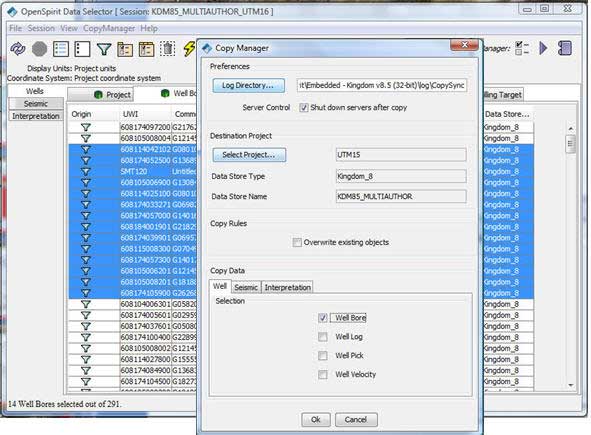
Task: Click the log directory path field
Action: click(x=381, y=86)
